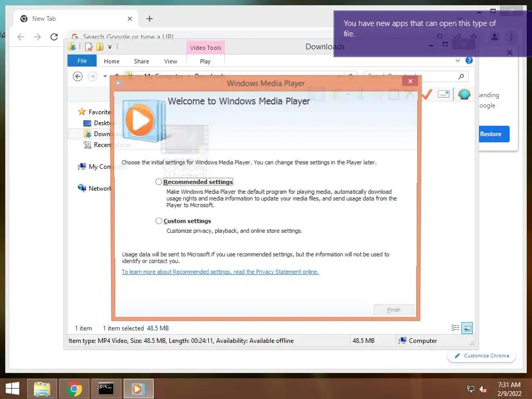This screenshot has height=399, width=532.
Task: Click Chrome back arrow button
Action: 21,37
